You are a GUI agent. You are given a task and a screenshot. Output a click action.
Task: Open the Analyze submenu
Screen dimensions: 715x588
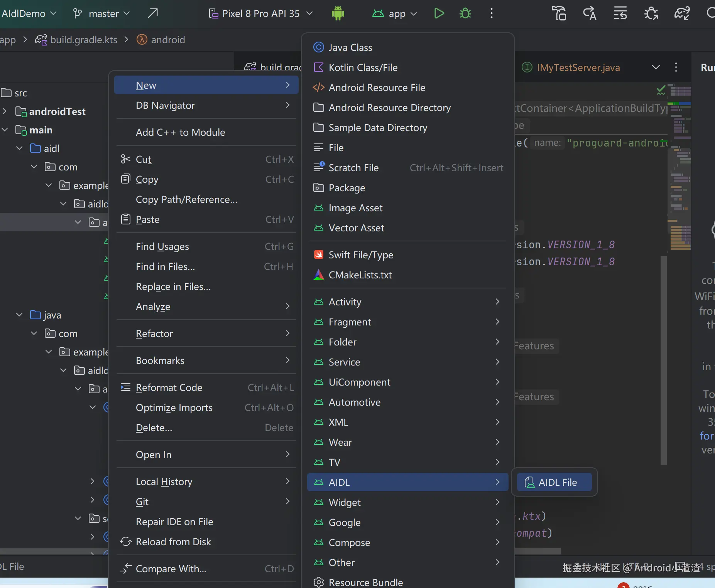tap(206, 307)
